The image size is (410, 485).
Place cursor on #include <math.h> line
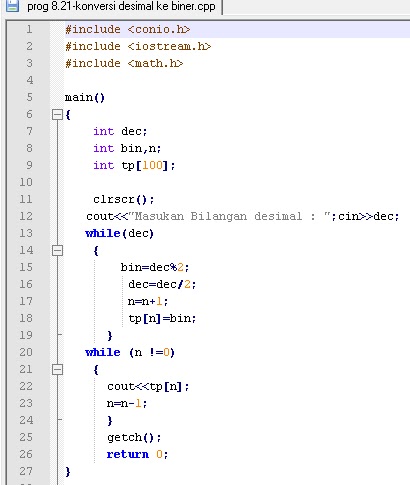124,63
